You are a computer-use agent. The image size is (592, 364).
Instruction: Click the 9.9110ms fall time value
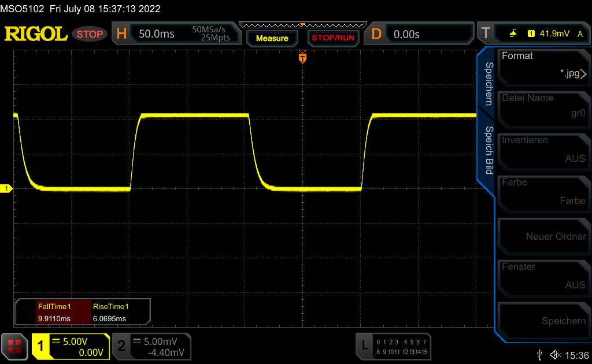point(54,319)
